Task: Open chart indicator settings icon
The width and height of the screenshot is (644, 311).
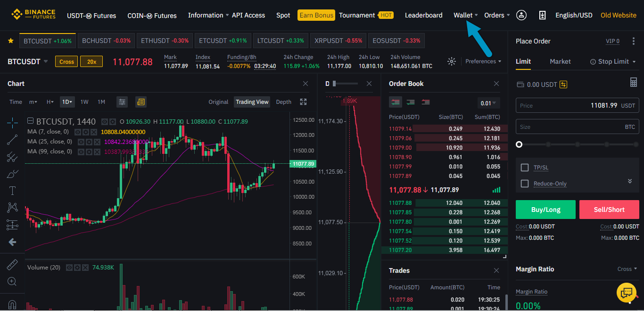Action: click(x=122, y=102)
